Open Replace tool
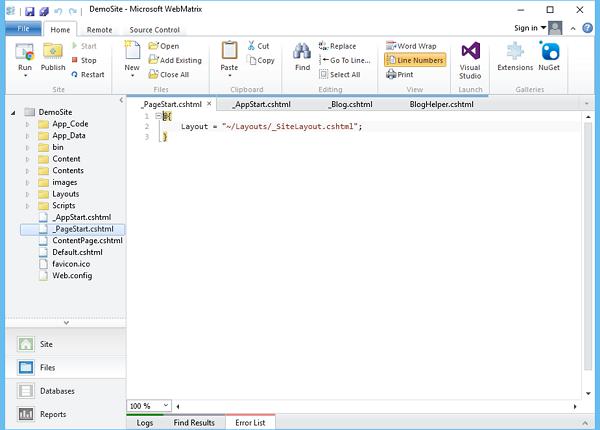Viewport: 600px width, 430px height. click(x=337, y=46)
